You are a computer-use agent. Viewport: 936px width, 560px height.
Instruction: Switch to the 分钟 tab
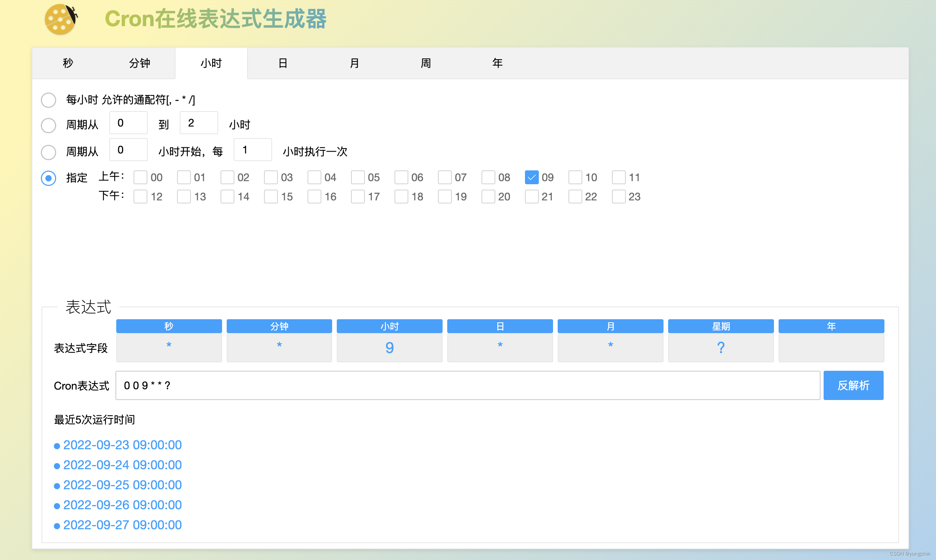pyautogui.click(x=139, y=63)
